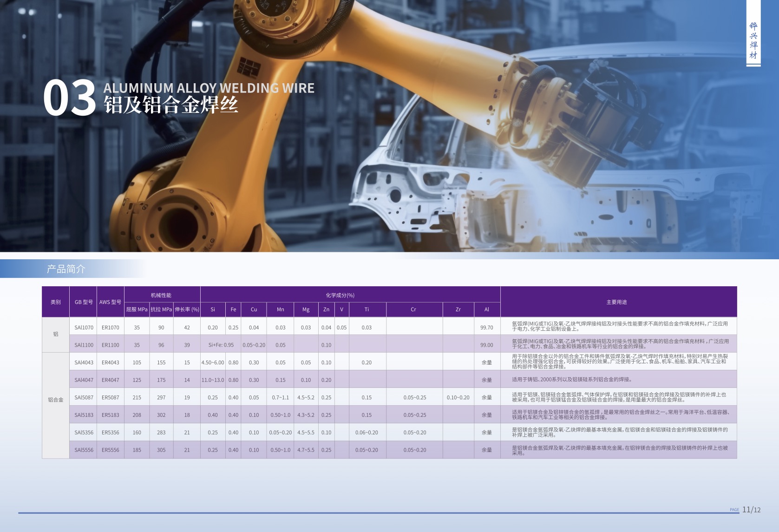Select the ER5556 cell

tap(110, 450)
